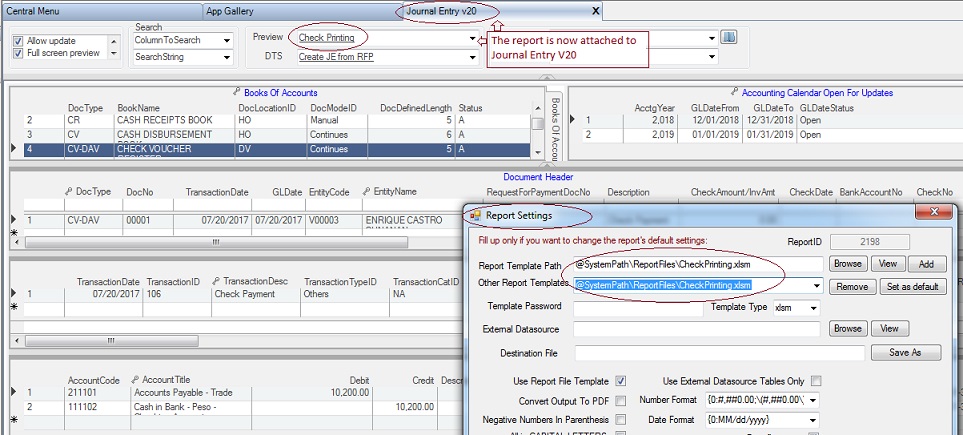Click the up arrow of options list spinner

113,41
